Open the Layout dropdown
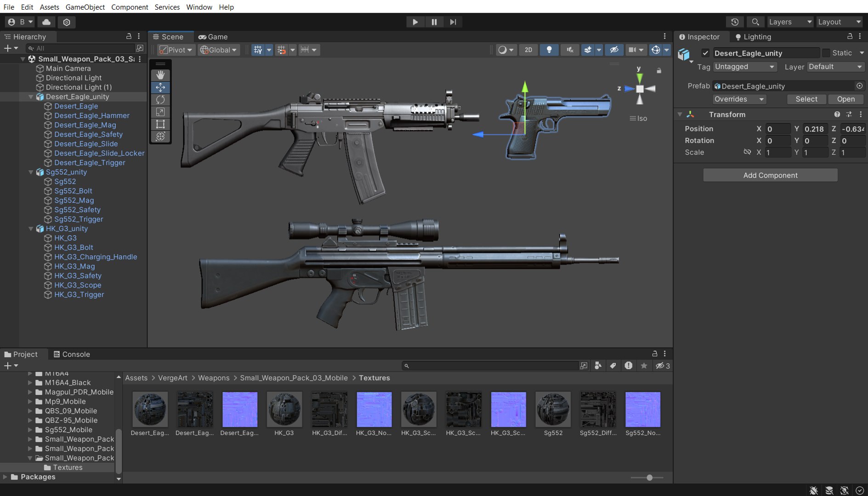868x496 pixels. pos(839,22)
